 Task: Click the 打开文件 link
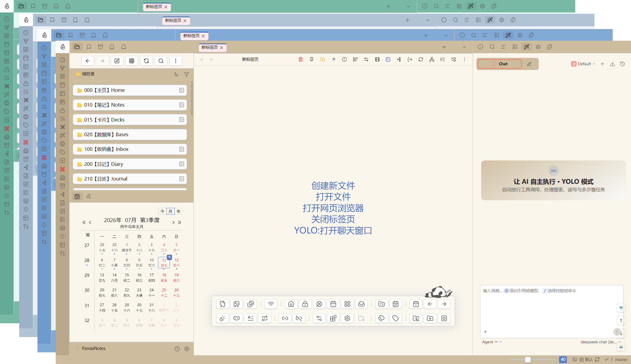tap(333, 197)
